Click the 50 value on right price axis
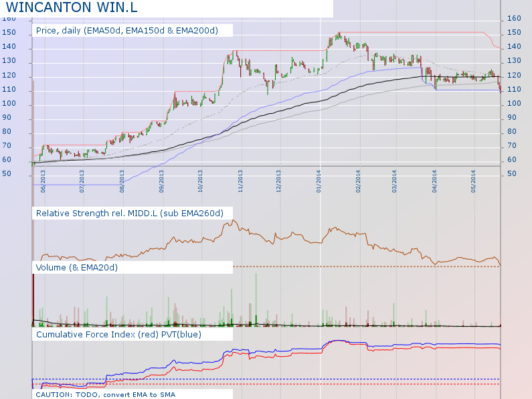532x399 pixels. tap(512, 173)
